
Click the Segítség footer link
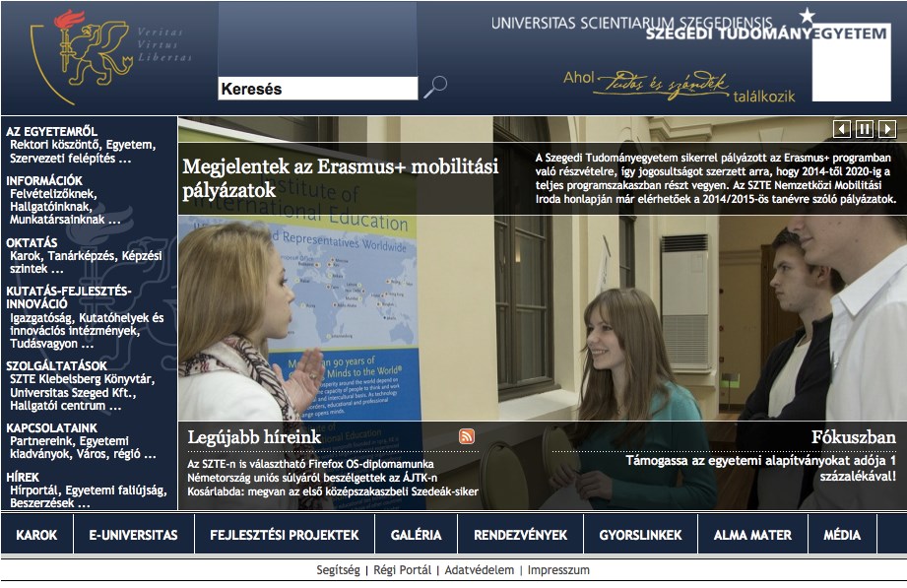pos(338,570)
